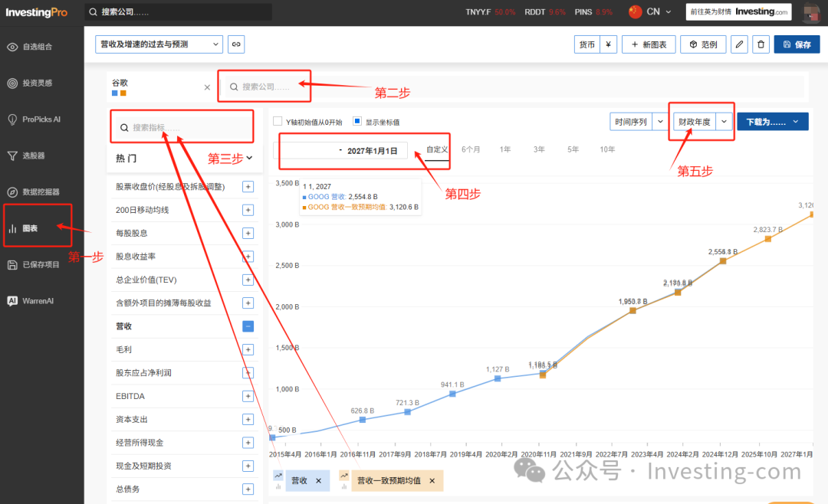The image size is (828, 504).
Task: Select the 5年 time range
Action: 573,150
